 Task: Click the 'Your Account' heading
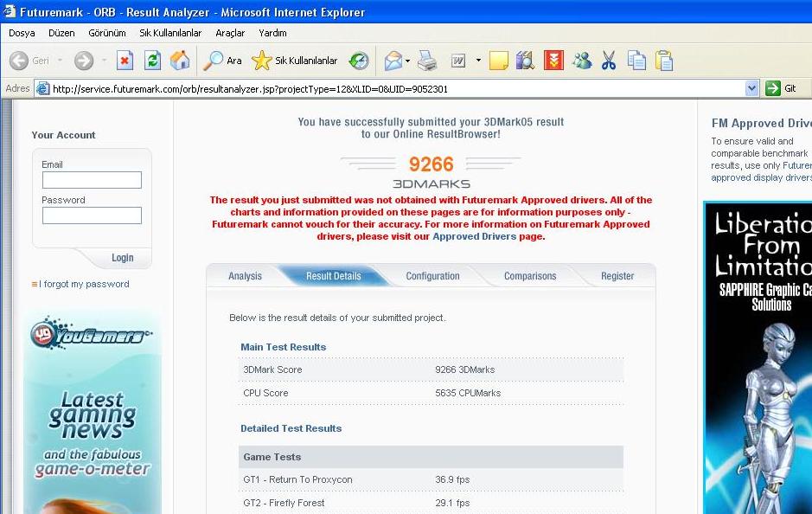tap(63, 135)
